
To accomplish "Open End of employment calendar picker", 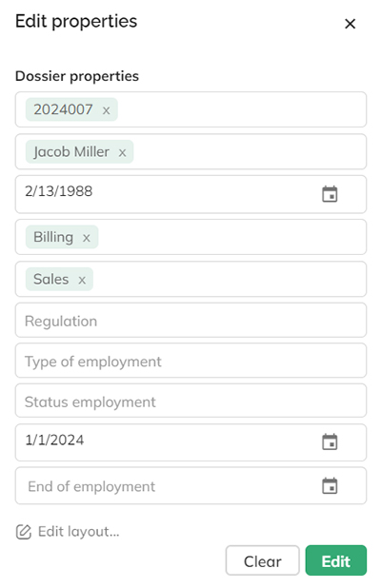I will tap(330, 486).
